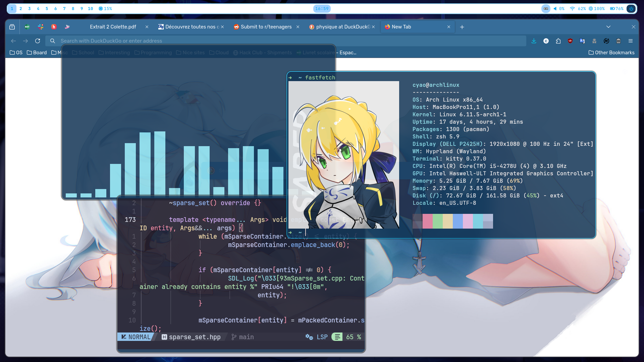The image size is (644, 362).
Task: Click the fastfetch command text in terminal
Action: (x=320, y=78)
